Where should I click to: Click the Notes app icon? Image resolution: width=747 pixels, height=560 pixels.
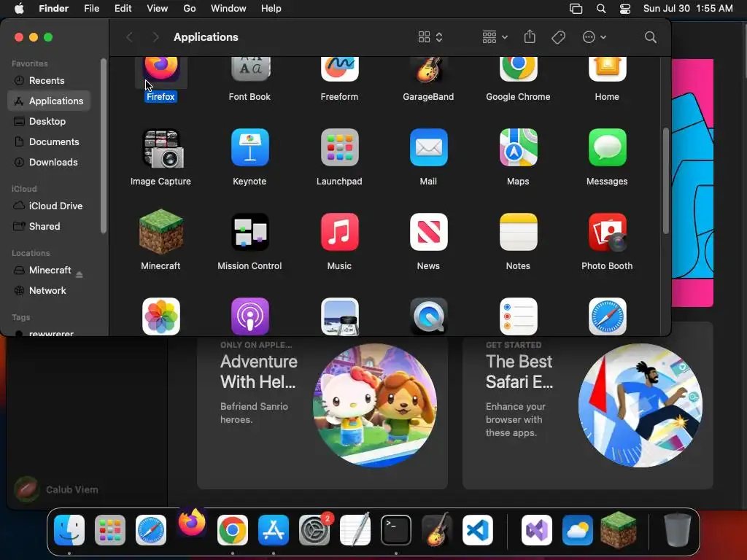pos(518,232)
